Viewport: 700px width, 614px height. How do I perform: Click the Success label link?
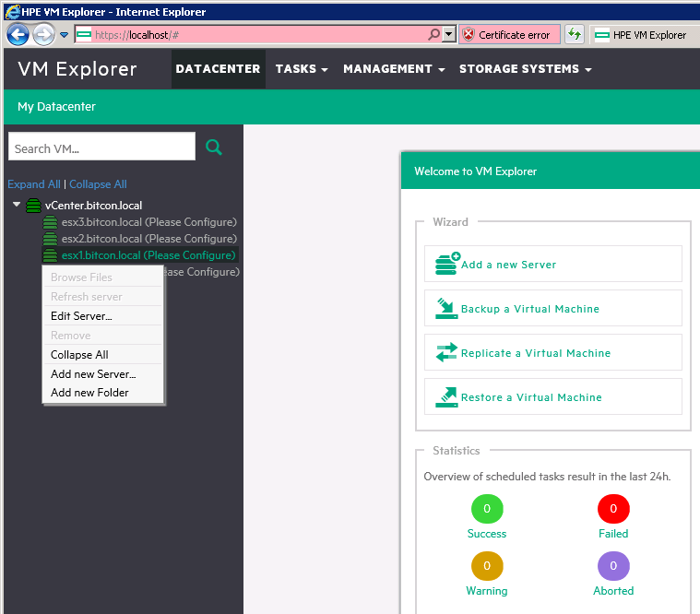pyautogui.click(x=487, y=534)
